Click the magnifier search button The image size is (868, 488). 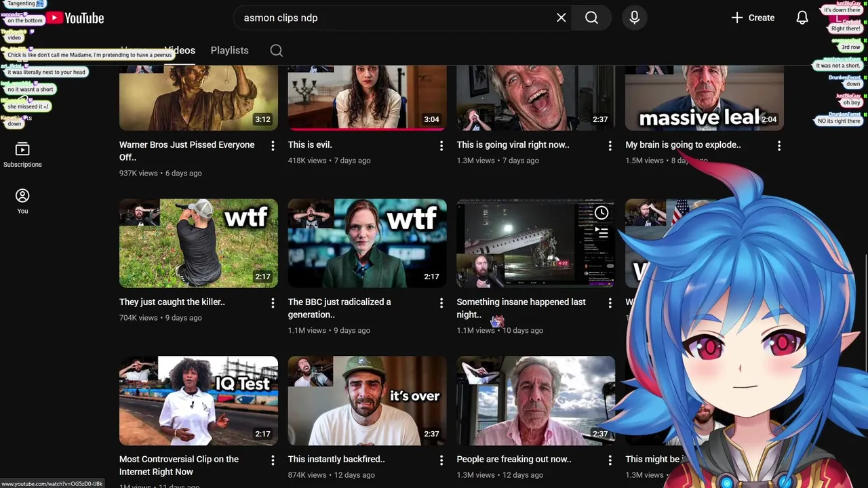591,18
